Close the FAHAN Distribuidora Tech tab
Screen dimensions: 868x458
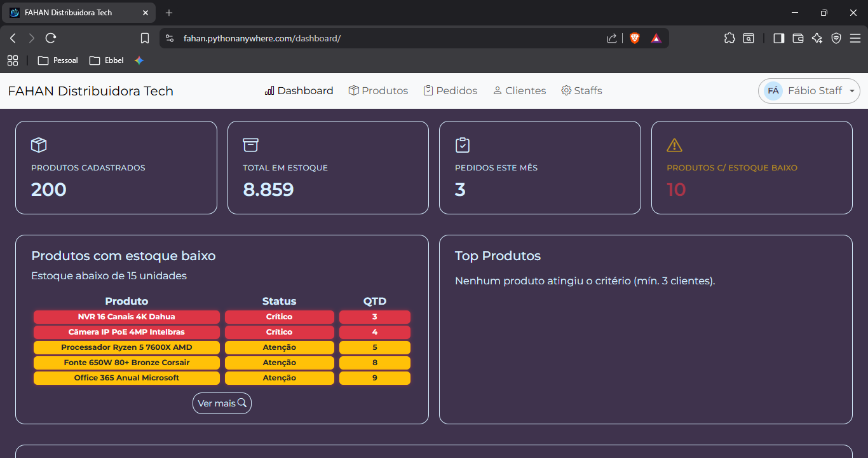[146, 13]
